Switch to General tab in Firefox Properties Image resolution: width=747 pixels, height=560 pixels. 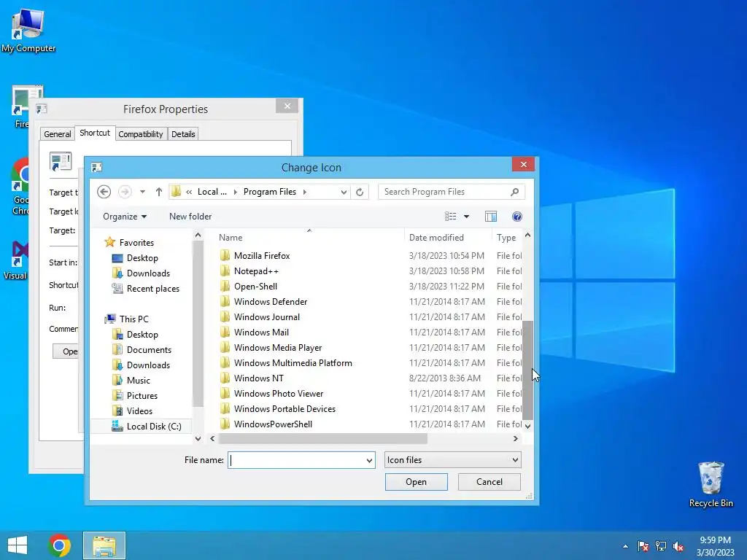58,134
